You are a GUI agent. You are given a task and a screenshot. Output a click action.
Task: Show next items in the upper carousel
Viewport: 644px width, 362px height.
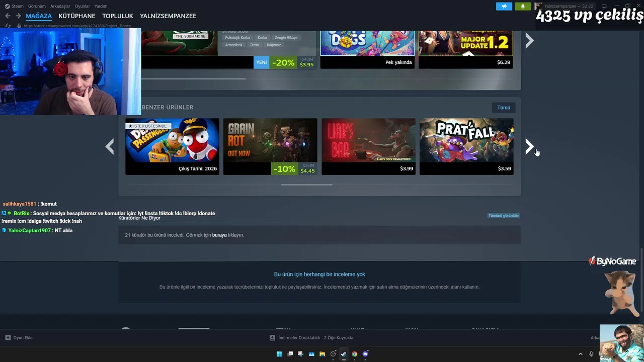tap(529, 41)
